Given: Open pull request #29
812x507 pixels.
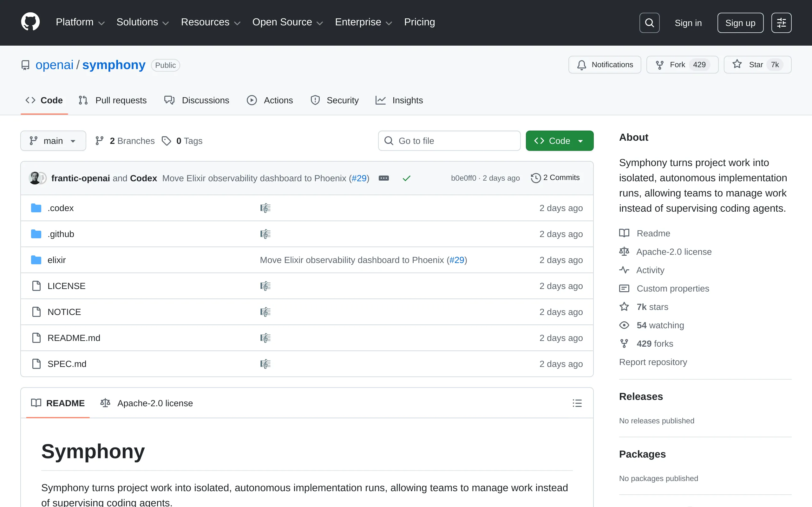Looking at the screenshot, I should tap(359, 178).
